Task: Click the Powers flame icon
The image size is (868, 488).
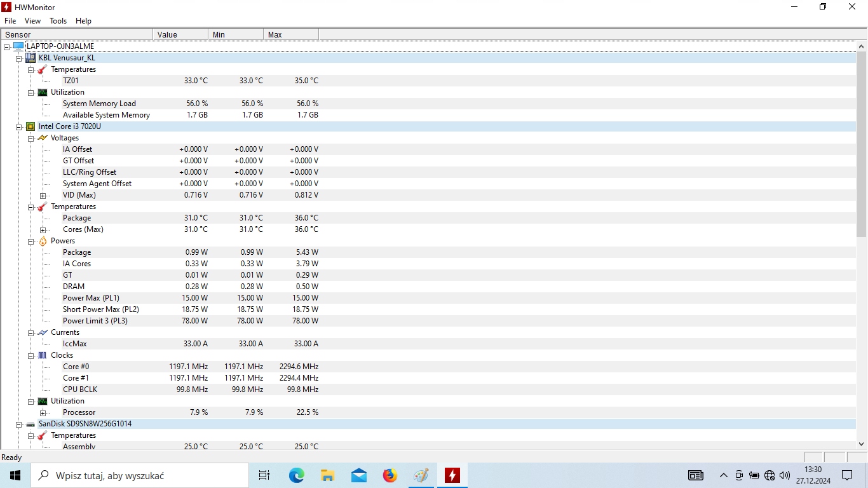Action: tap(43, 241)
